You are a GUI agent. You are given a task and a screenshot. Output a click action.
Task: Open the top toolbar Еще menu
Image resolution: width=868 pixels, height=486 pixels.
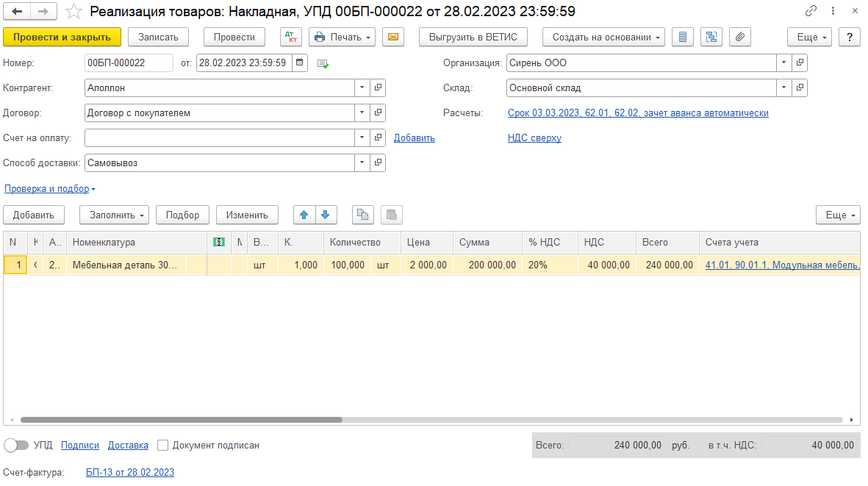[809, 37]
